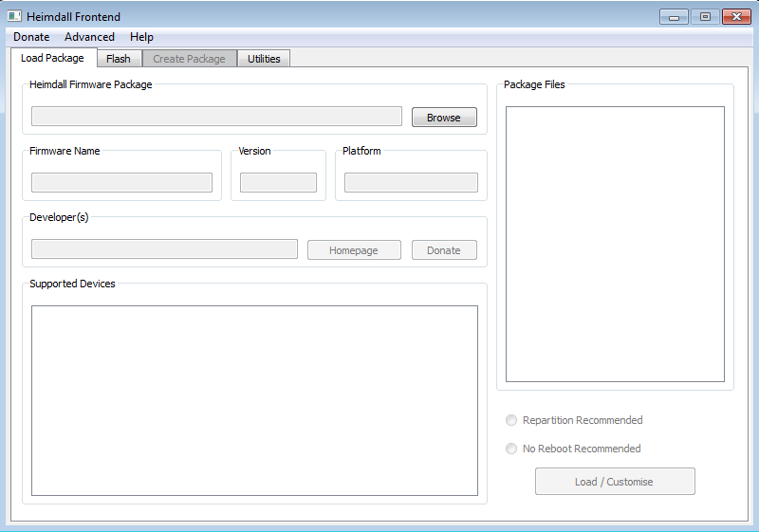Click Browse to choose a firmware package
Screen dimensions: 759x532
click(444, 117)
